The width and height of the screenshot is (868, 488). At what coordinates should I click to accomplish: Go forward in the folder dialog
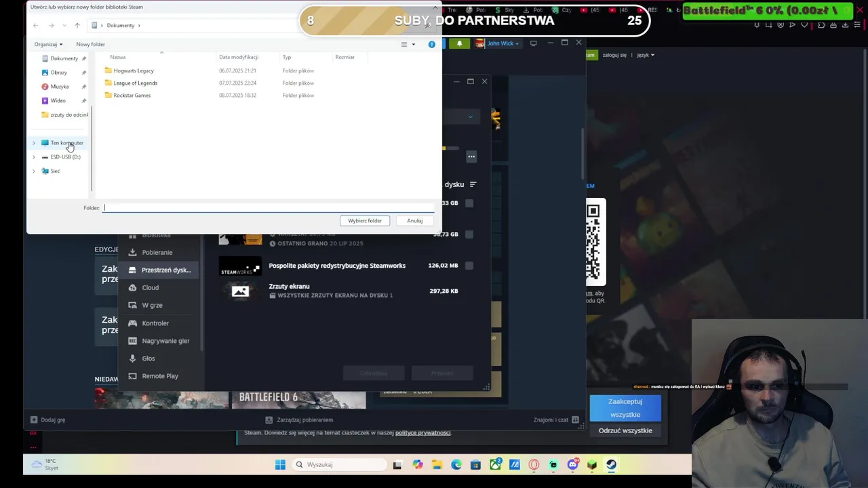tap(51, 25)
